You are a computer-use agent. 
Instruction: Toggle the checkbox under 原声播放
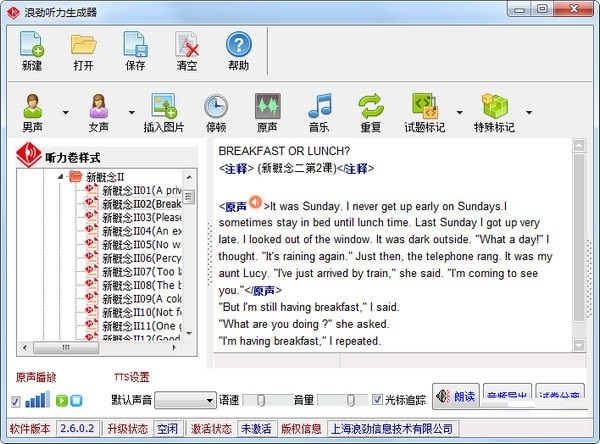(x=15, y=401)
